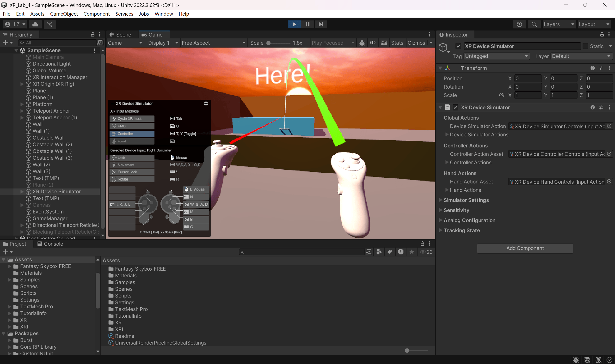
Task: Open Transform component help icon
Action: pyautogui.click(x=592, y=68)
